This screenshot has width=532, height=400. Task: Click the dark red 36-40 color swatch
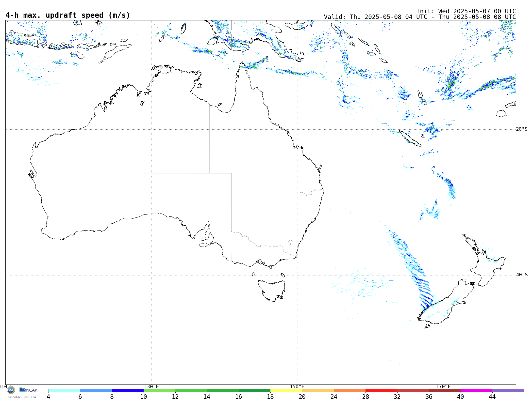[445, 390]
